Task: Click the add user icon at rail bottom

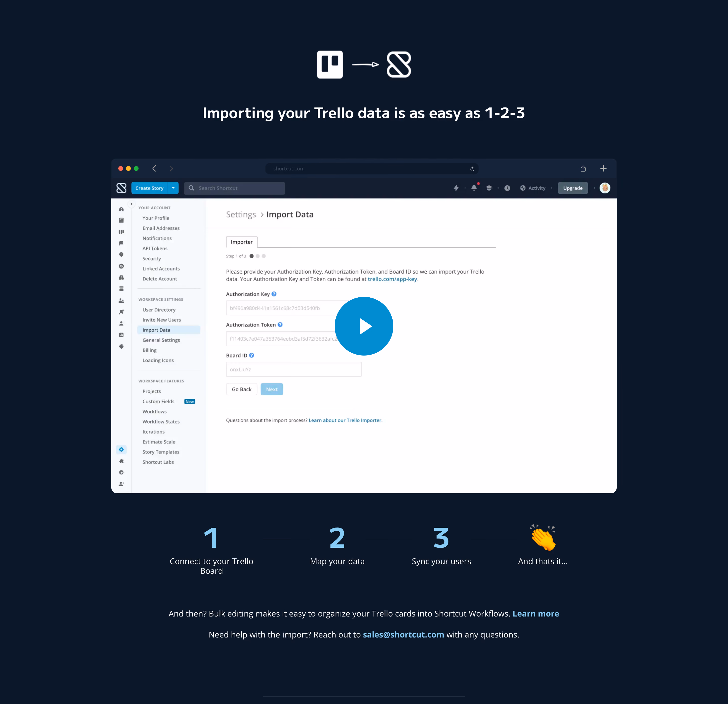Action: 121,484
